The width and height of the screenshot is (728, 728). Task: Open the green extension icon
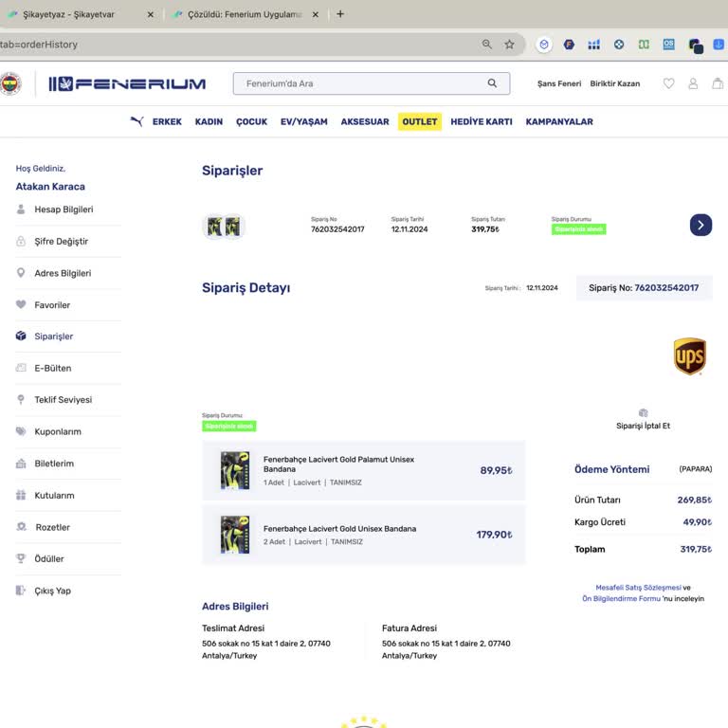point(644,45)
